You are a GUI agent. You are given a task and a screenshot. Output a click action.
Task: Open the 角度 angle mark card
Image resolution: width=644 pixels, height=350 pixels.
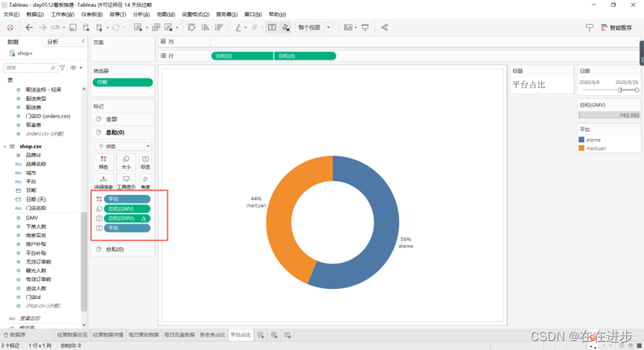pyautogui.click(x=145, y=182)
